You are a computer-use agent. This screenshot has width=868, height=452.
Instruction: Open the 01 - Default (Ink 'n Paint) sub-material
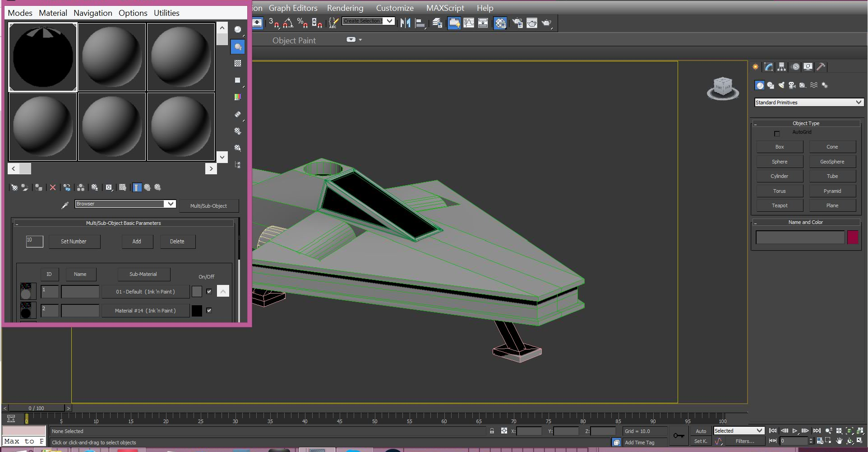[x=145, y=292]
